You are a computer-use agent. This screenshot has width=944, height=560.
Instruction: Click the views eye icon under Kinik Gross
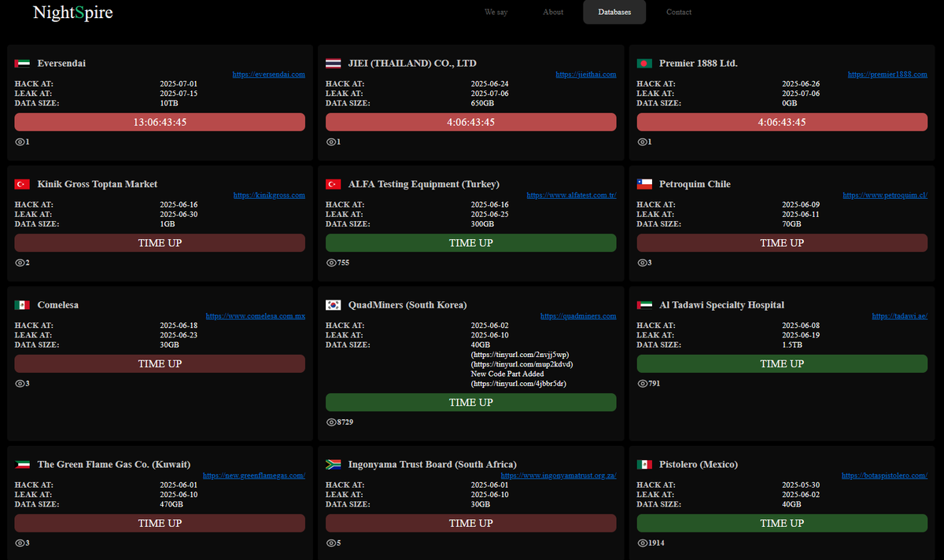[20, 263]
